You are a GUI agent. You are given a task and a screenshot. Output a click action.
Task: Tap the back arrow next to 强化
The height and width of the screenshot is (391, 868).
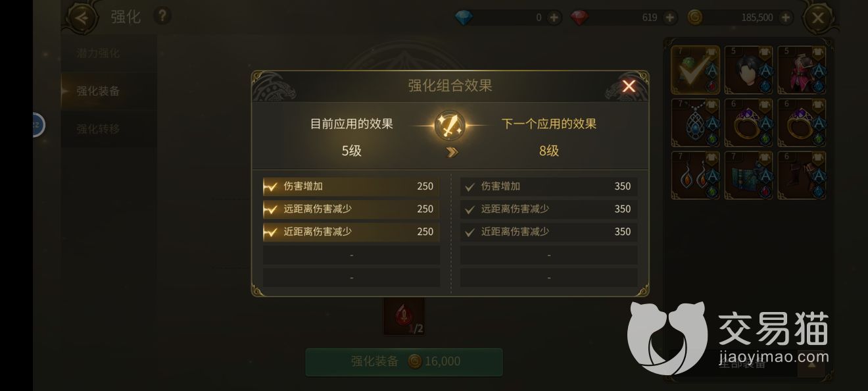pos(82,17)
